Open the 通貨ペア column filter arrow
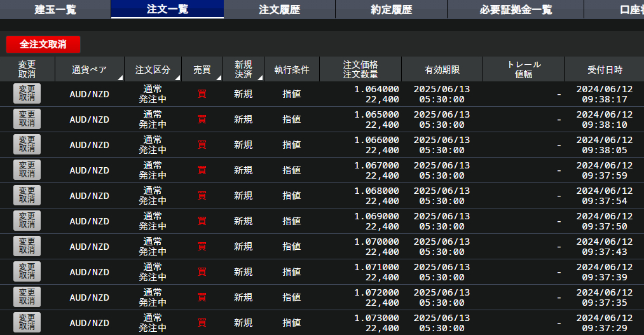The width and height of the screenshot is (644, 335). (120, 78)
